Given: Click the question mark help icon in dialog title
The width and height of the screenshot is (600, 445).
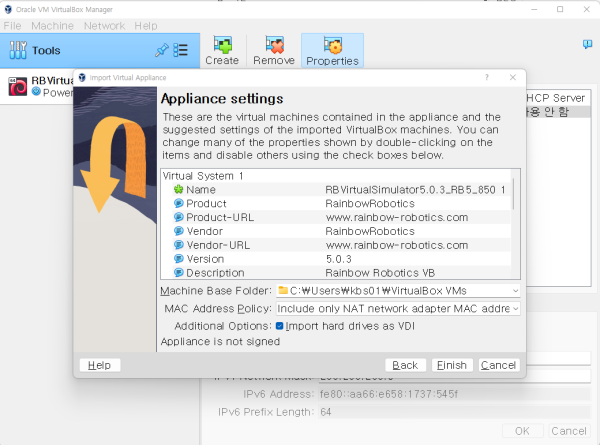Looking at the screenshot, I should point(487,77).
